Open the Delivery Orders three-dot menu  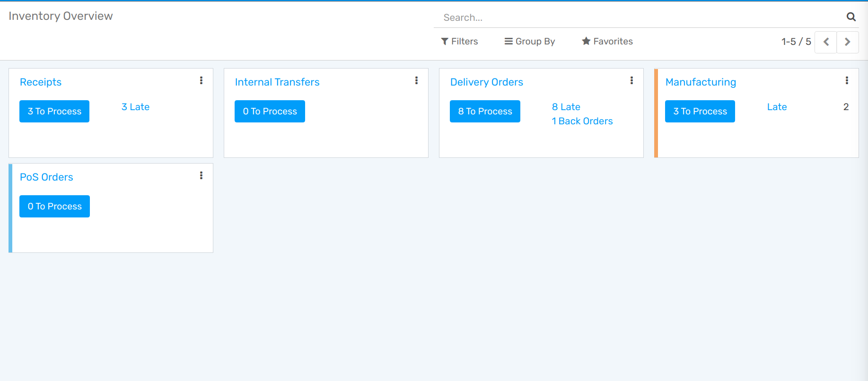pyautogui.click(x=631, y=80)
